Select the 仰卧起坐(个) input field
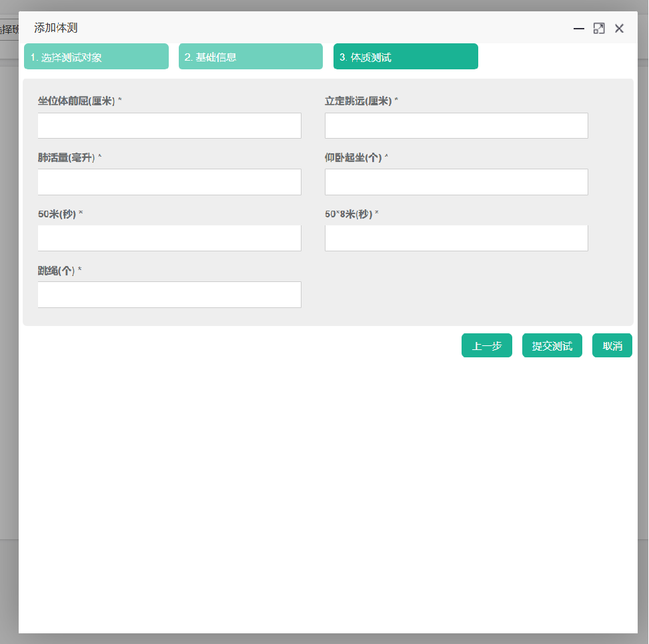The image size is (649, 644). [x=456, y=182]
